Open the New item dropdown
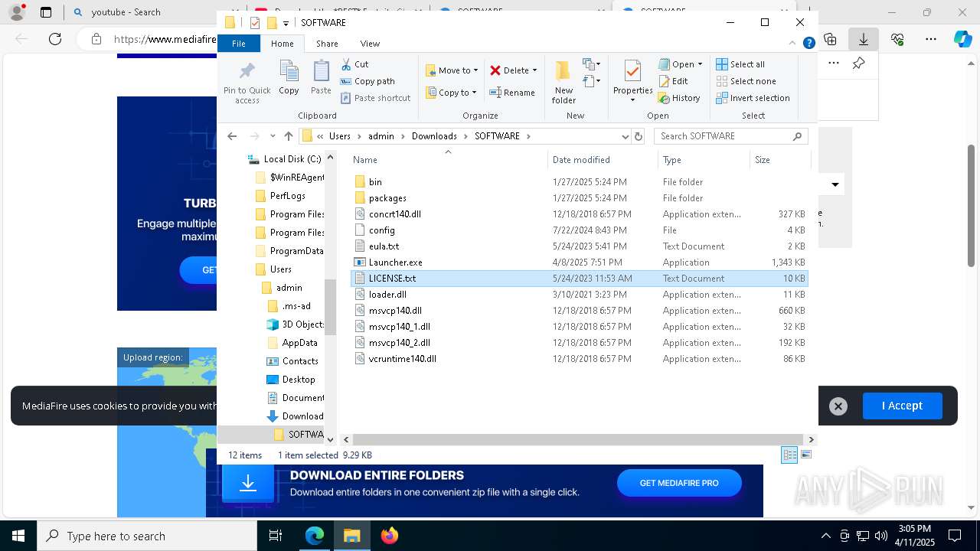The height and width of the screenshot is (551, 980). (591, 64)
